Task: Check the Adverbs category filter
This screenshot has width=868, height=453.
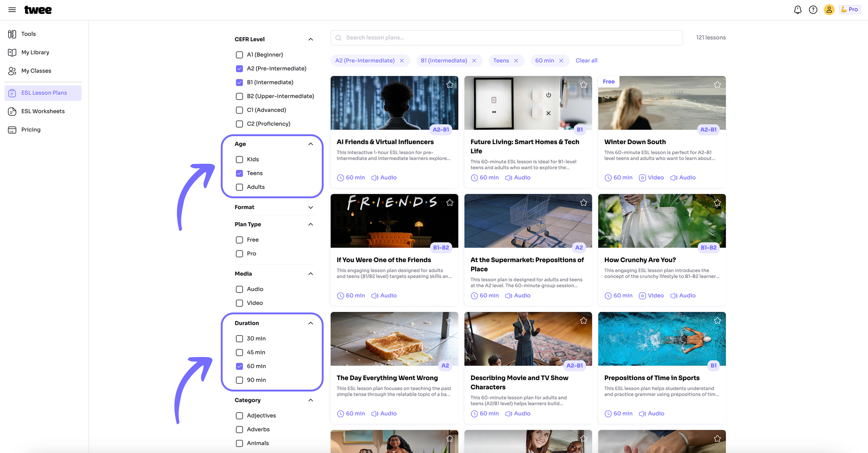Action: (239, 429)
